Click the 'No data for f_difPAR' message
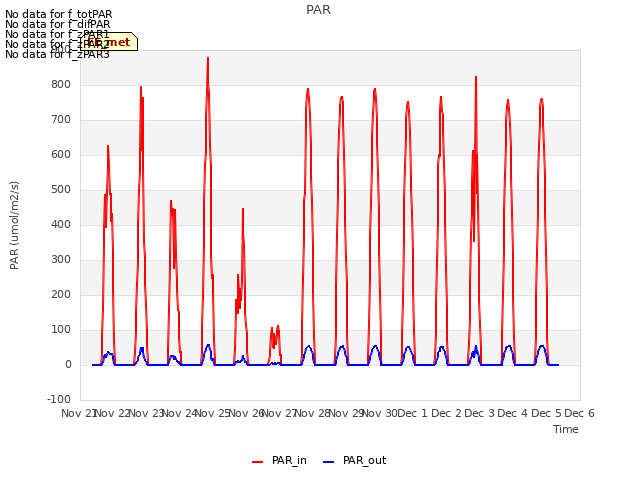The height and width of the screenshot is (480, 640). pos(58,24)
